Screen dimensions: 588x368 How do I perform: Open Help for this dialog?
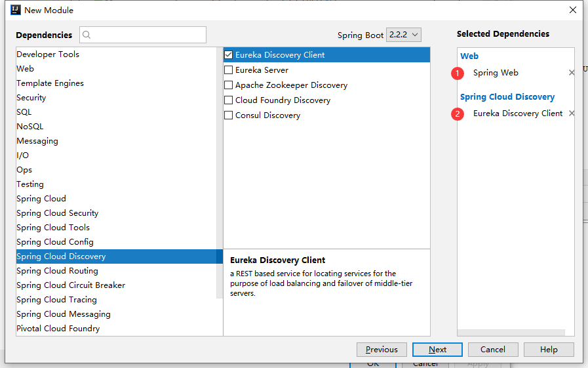point(549,349)
